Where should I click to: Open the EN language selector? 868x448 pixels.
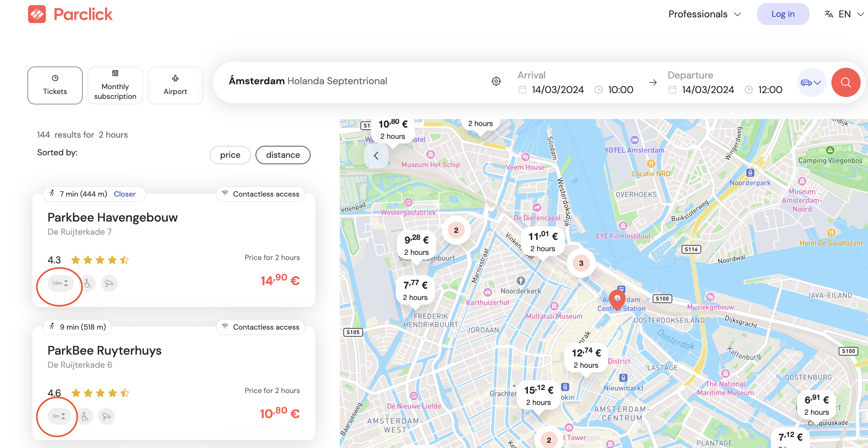[x=845, y=14]
